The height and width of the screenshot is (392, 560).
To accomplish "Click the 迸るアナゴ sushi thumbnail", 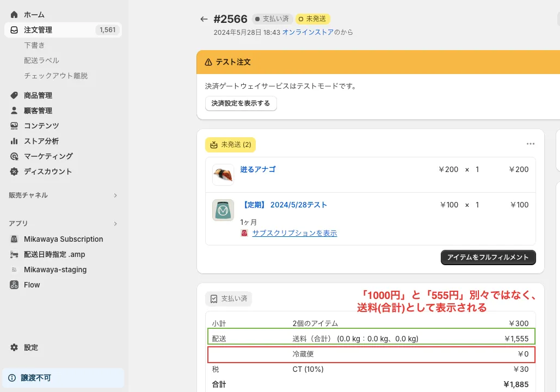I will pos(223,175).
